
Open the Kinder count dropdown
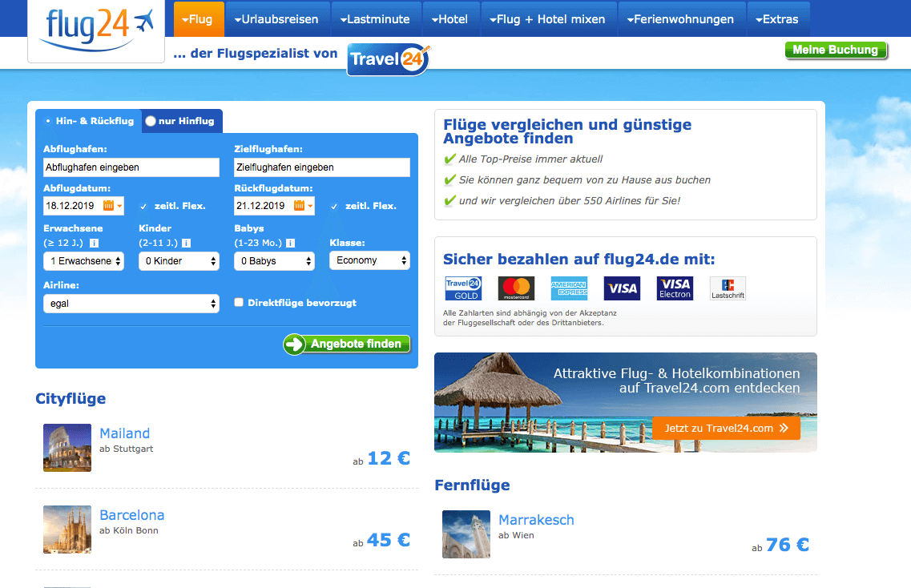[179, 261]
